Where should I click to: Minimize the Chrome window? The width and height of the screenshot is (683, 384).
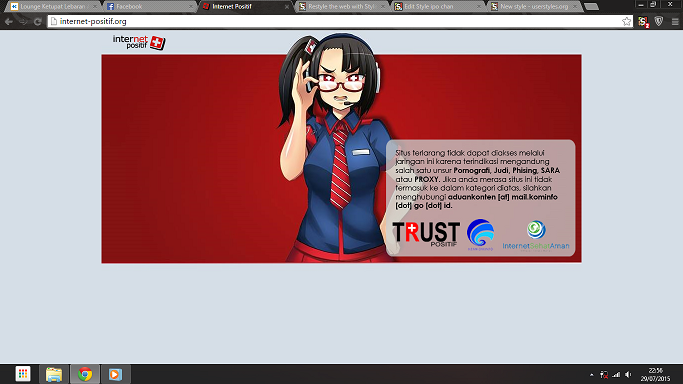tap(641, 4)
